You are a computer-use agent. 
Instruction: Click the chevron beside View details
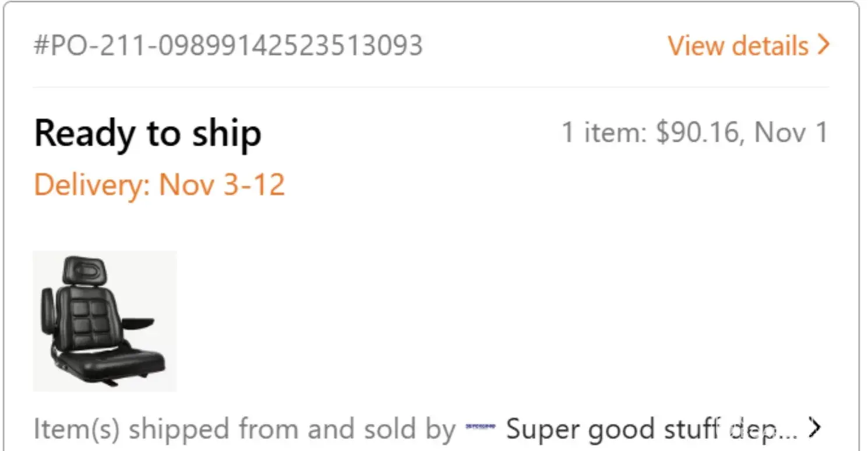tap(823, 44)
